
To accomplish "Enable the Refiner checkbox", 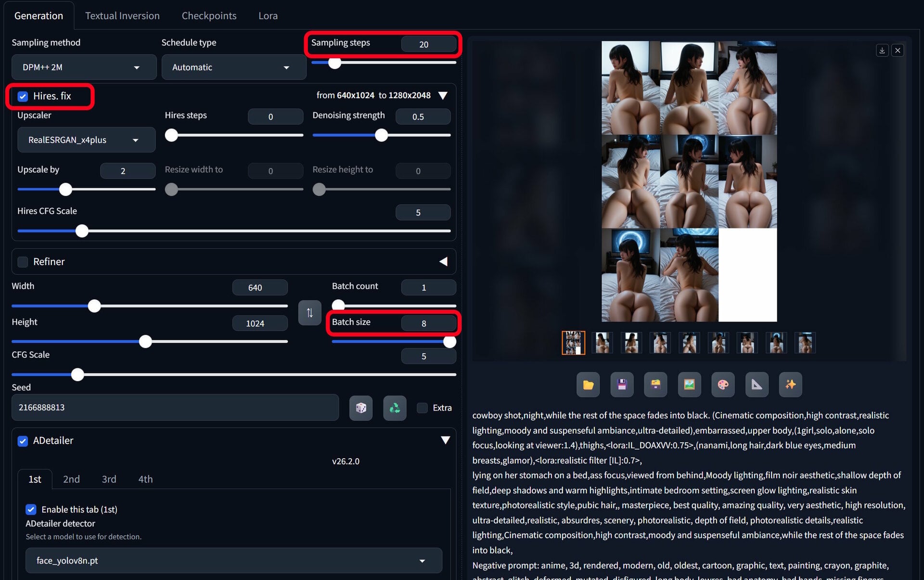I will pos(23,262).
